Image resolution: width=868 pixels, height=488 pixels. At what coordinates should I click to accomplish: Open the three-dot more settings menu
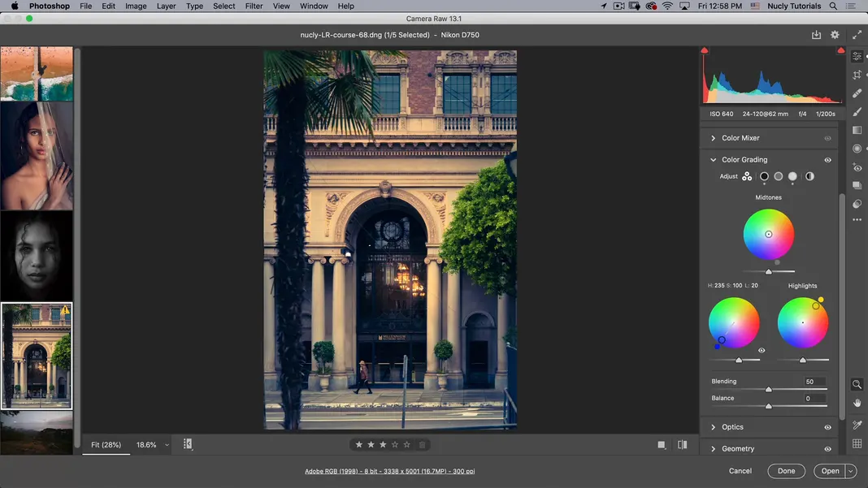coord(857,220)
